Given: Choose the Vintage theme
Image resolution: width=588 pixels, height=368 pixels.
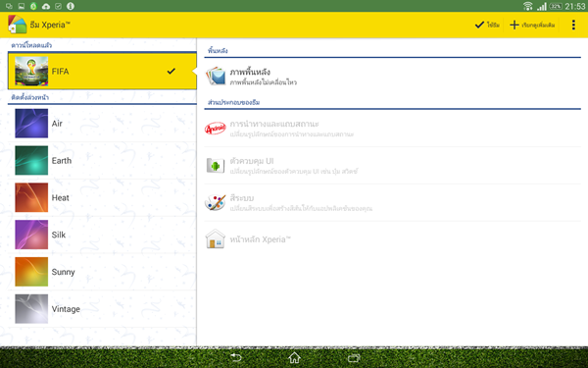Looking at the screenshot, I should 102,309.
